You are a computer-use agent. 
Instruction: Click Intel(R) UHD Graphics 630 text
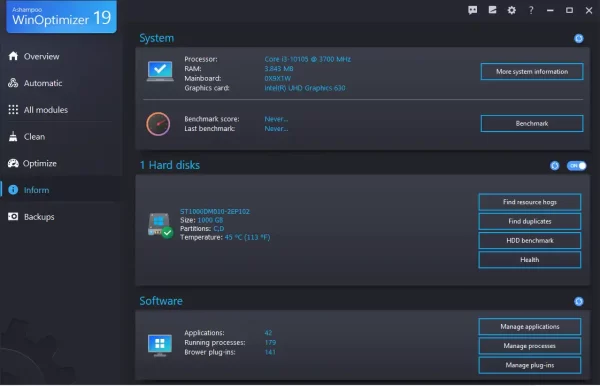point(305,88)
